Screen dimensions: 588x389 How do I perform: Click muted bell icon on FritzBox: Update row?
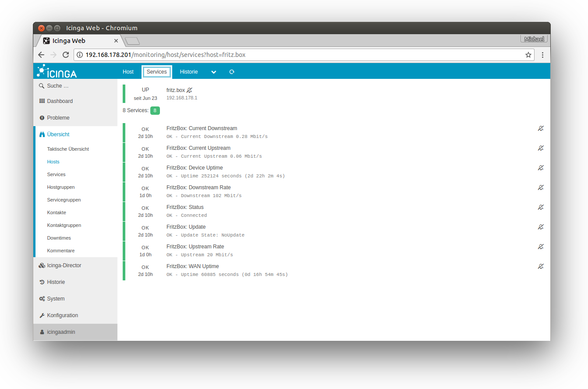click(x=541, y=227)
